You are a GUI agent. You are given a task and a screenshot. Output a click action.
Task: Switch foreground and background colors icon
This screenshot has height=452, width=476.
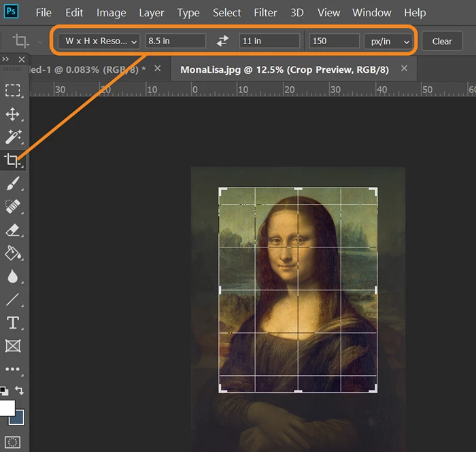point(20,390)
